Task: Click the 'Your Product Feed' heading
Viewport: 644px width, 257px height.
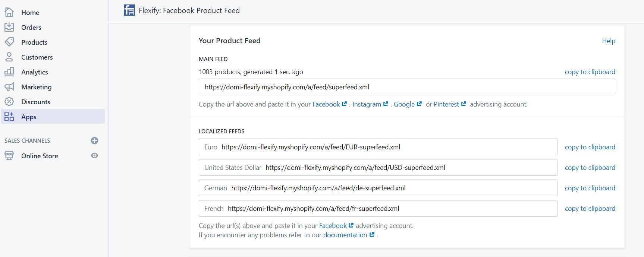Action: pos(230,41)
